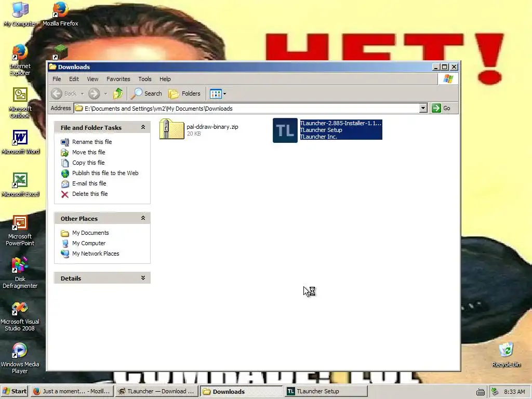Switch to Just a moment Mozilla taskbar button
The height and width of the screenshot is (399, 532).
coord(72,391)
